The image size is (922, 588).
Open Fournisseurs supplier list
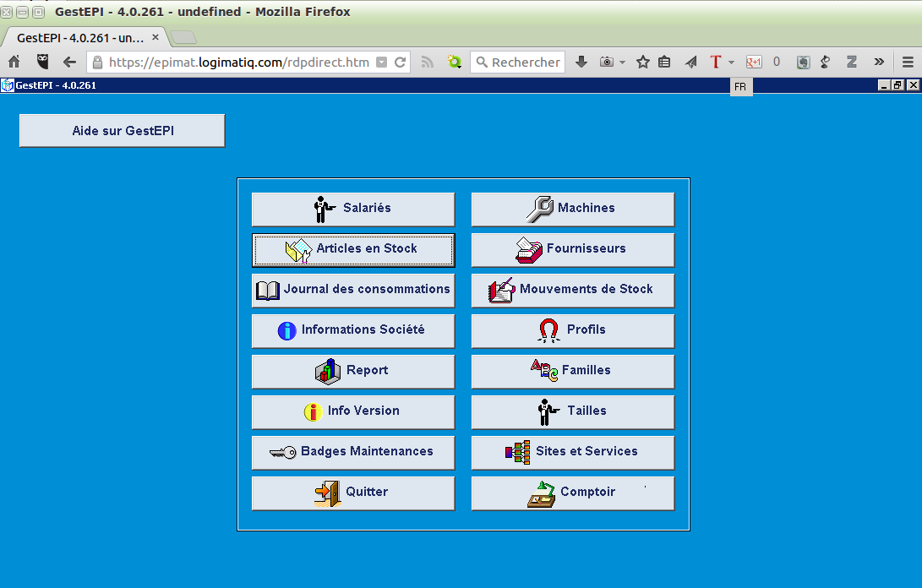pyautogui.click(x=572, y=249)
